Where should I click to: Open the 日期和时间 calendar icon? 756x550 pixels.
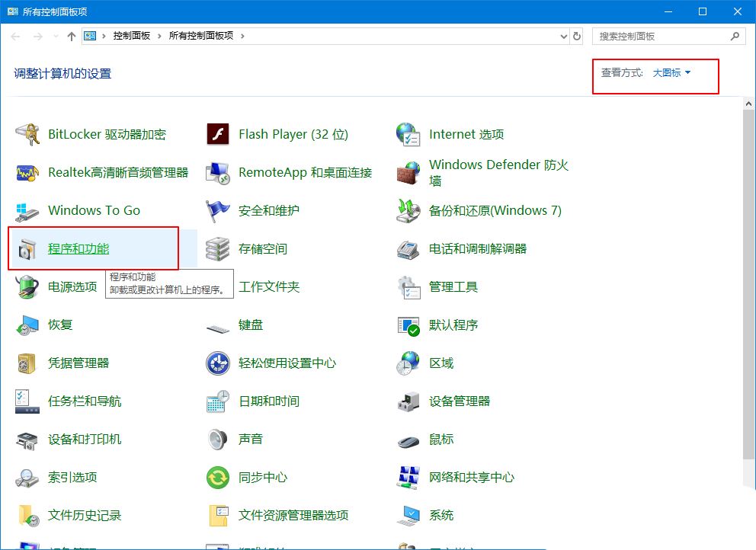(218, 401)
